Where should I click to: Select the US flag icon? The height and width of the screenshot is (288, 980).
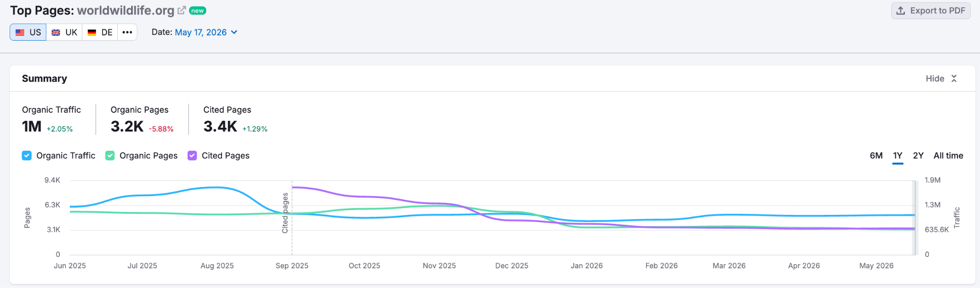click(x=20, y=33)
